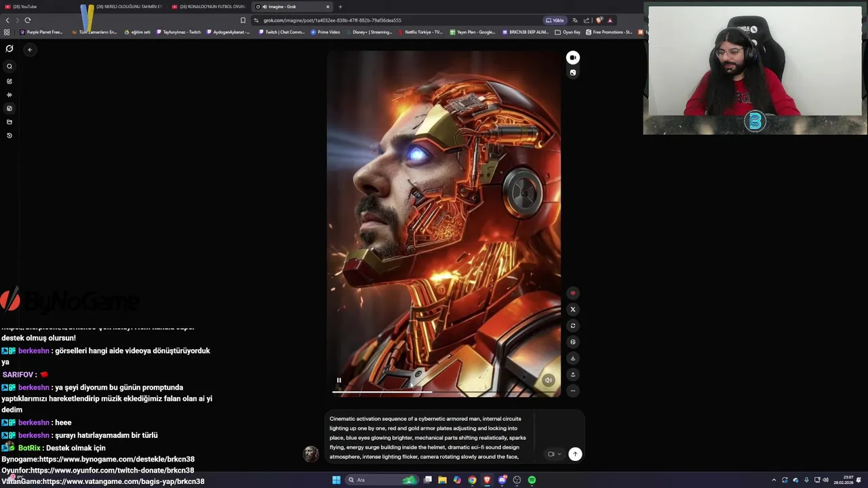Open the Purple Planet Free bookmark
This screenshot has width=868, height=488.
41,32
